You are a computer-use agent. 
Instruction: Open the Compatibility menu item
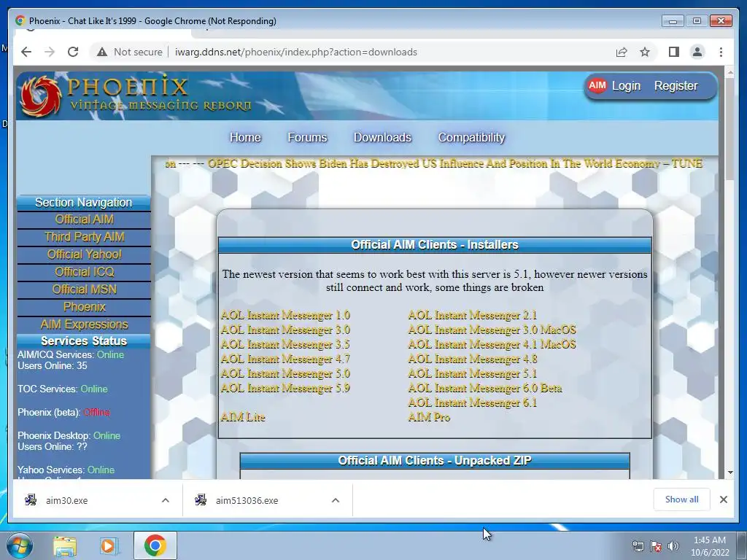point(472,137)
